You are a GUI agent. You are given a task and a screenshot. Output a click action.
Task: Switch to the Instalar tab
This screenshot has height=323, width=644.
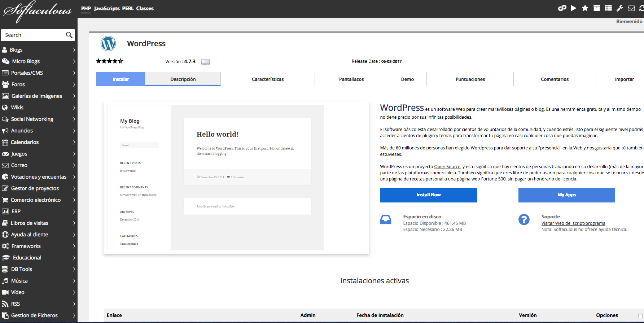pos(121,79)
